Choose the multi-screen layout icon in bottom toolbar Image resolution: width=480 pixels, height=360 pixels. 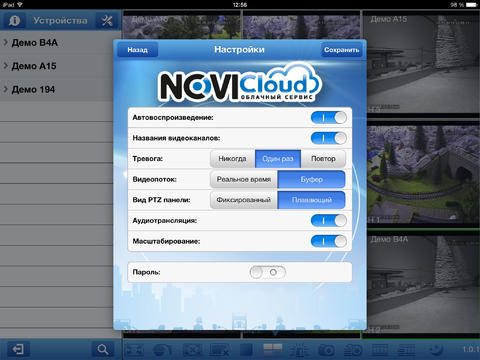click(x=273, y=349)
